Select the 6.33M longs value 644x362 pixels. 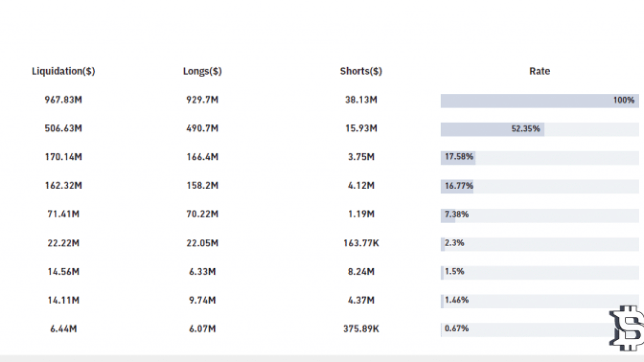[x=202, y=272]
